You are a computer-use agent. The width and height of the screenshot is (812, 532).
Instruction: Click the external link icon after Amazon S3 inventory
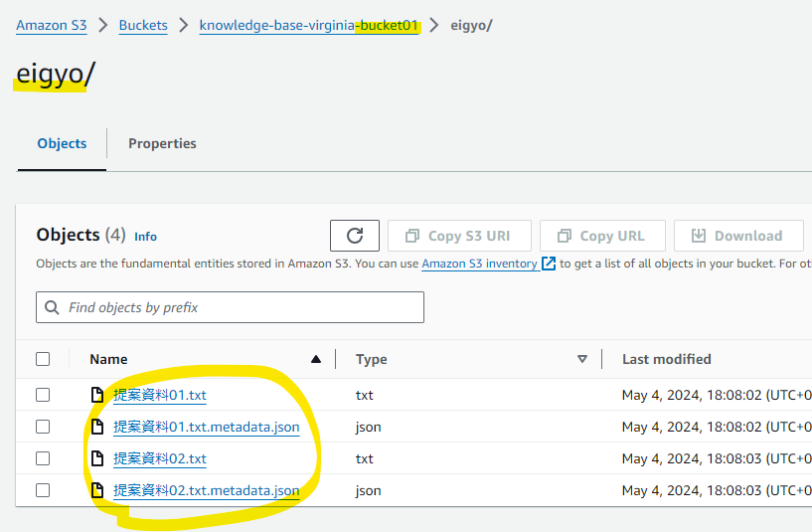tap(549, 264)
